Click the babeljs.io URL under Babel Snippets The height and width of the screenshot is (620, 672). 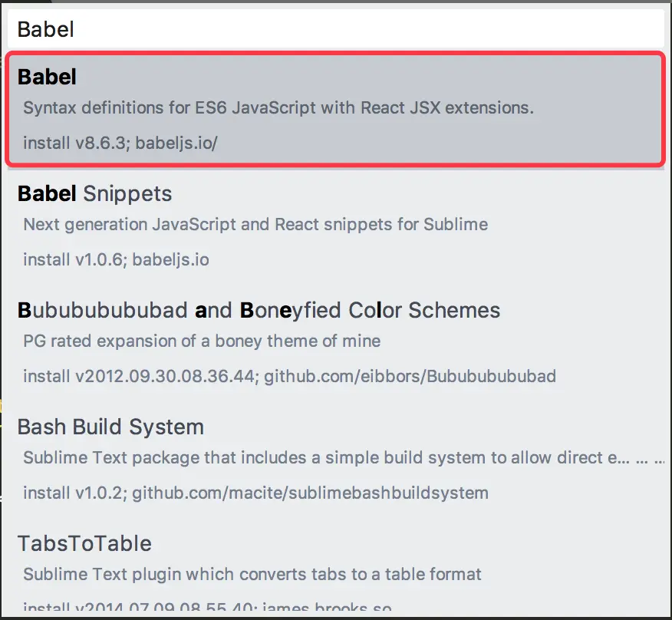click(170, 259)
